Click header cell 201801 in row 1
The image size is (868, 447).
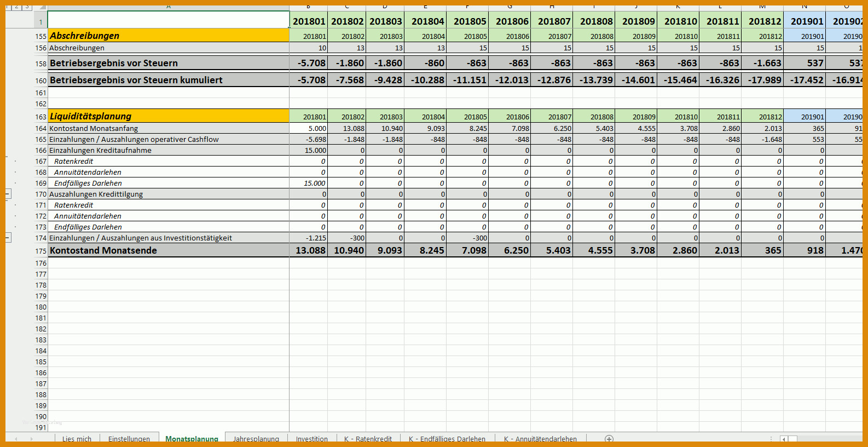click(x=309, y=21)
